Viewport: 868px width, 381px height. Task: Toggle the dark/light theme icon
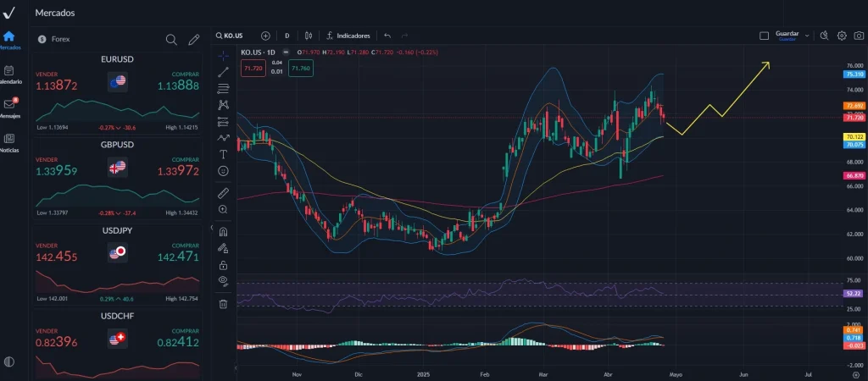8,362
